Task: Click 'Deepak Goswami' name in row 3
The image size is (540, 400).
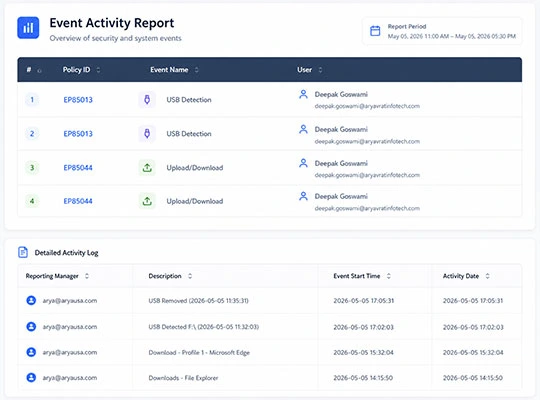Action: [341, 163]
